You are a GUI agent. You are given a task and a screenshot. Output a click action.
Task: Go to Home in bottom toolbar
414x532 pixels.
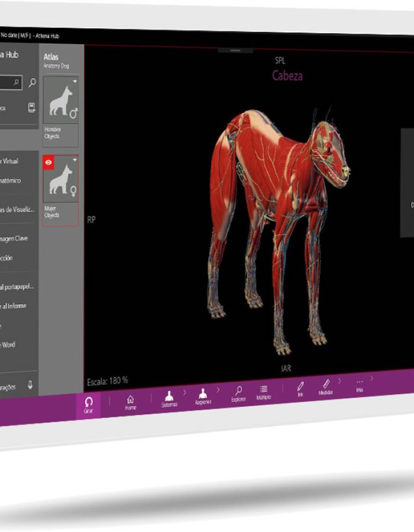point(130,403)
